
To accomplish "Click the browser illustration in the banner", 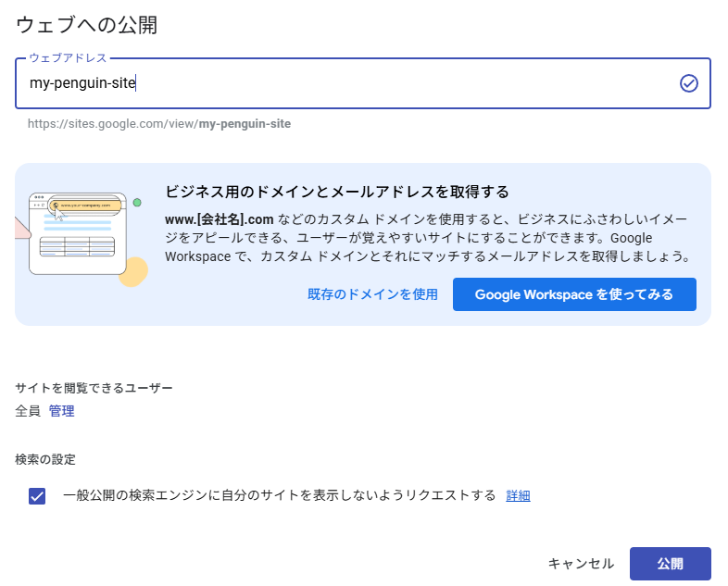I will click(74, 233).
